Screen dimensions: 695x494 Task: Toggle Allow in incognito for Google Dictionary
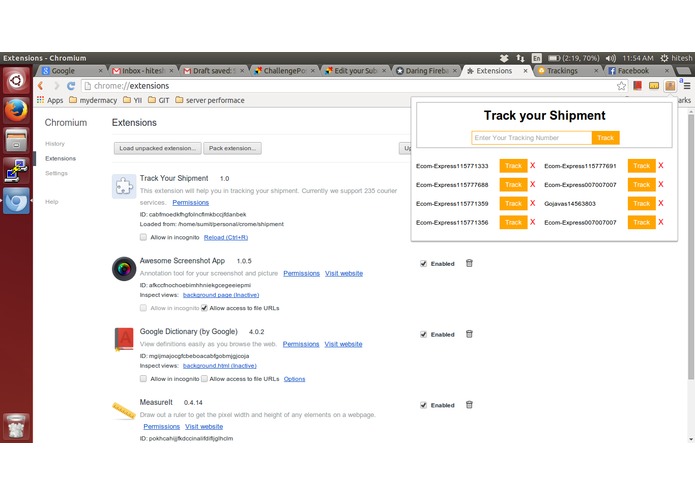143,379
